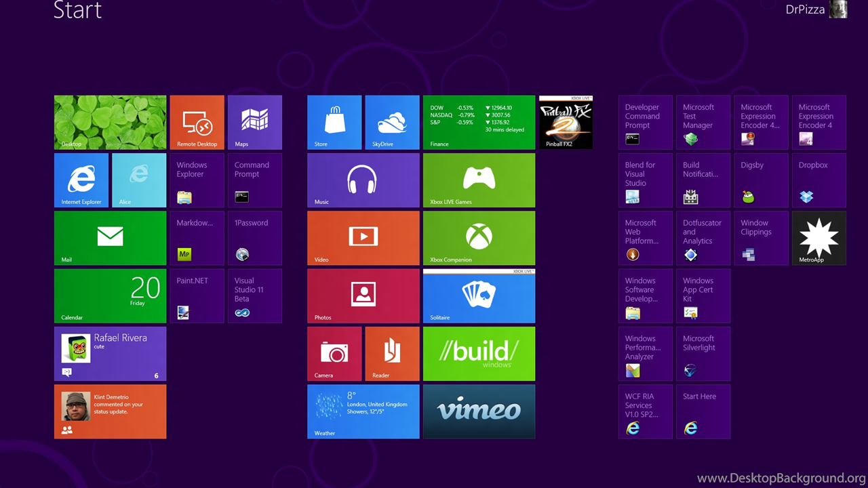Open the Video tile
Viewport: 868px width, 488px height.
pos(363,238)
